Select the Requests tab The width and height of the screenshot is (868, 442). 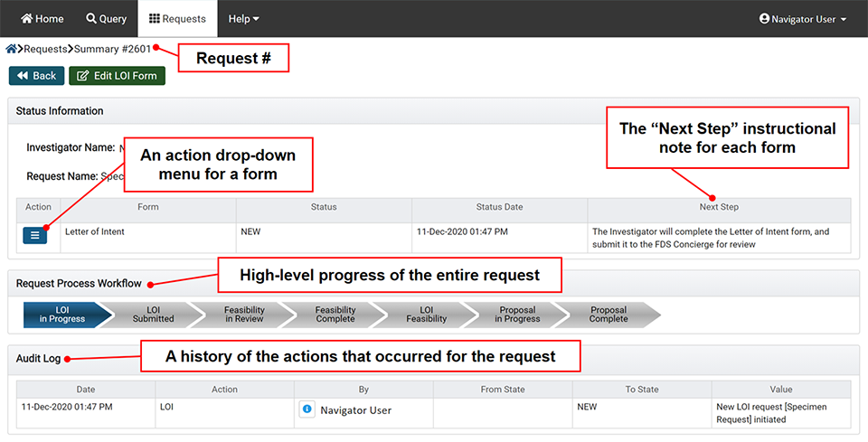pos(178,19)
